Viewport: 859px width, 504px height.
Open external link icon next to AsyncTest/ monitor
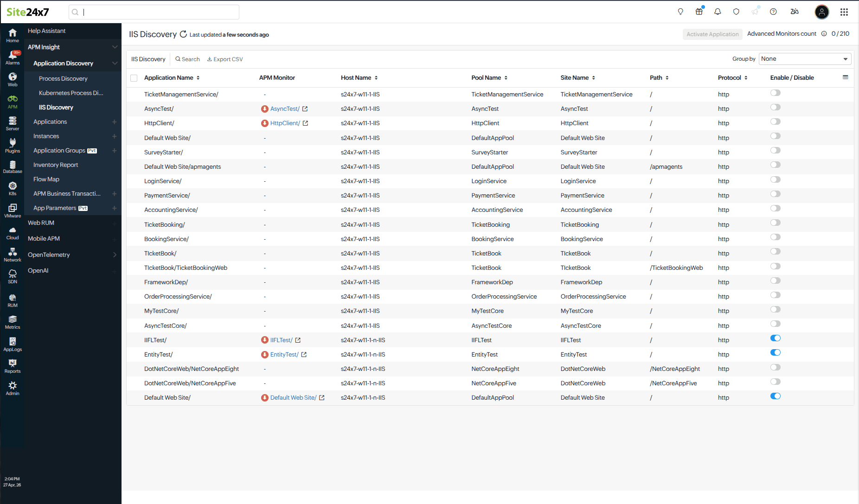pyautogui.click(x=305, y=109)
